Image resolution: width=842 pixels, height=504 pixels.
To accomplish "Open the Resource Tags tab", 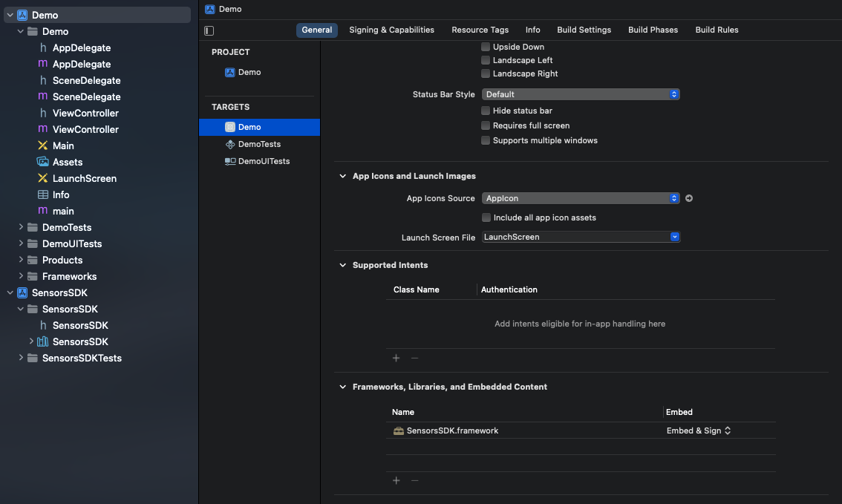I will (480, 30).
